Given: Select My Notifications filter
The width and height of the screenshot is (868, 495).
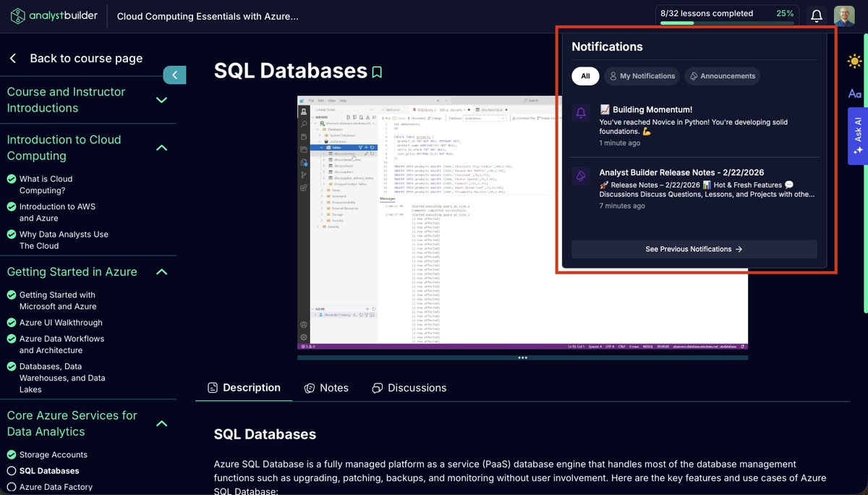Looking at the screenshot, I should (642, 76).
